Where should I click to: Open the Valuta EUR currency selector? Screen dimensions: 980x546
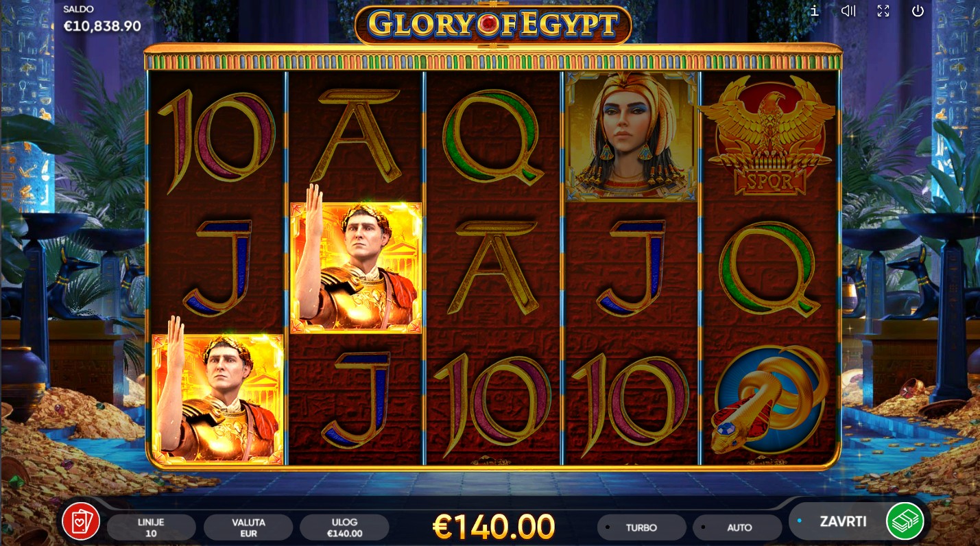tap(248, 527)
